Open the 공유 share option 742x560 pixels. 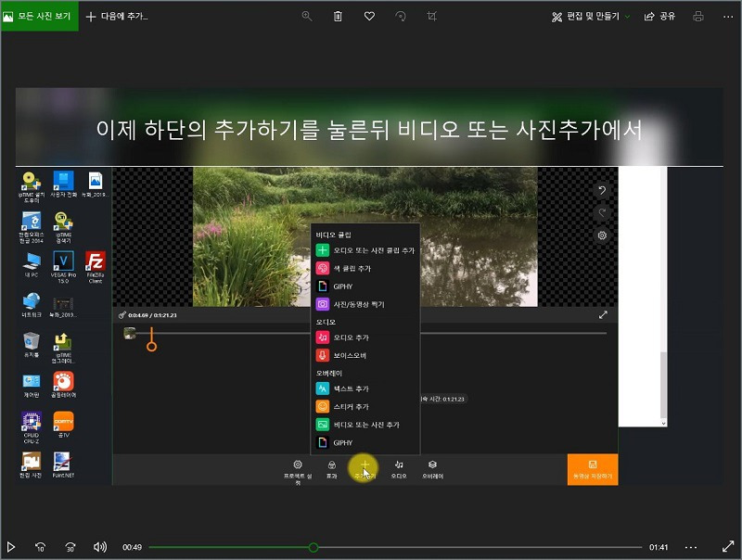[659, 16]
